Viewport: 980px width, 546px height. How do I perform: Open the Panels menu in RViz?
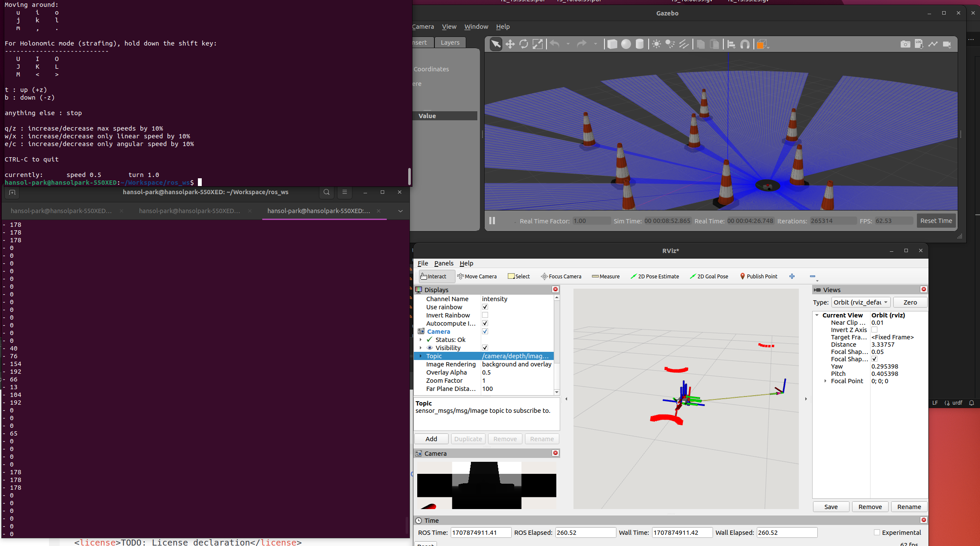pyautogui.click(x=443, y=263)
